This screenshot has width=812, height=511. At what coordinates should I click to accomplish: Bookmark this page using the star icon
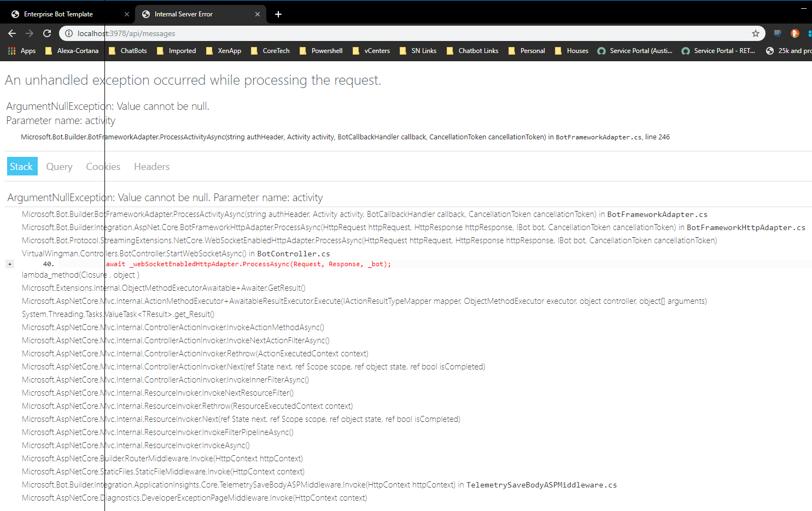tap(756, 33)
